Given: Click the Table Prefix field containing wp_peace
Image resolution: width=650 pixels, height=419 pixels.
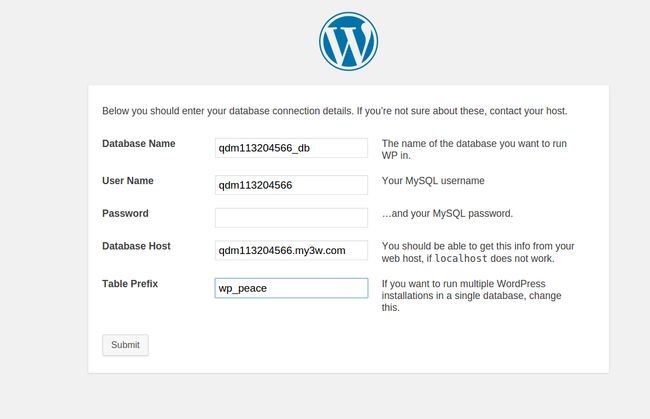Looking at the screenshot, I should pos(291,288).
